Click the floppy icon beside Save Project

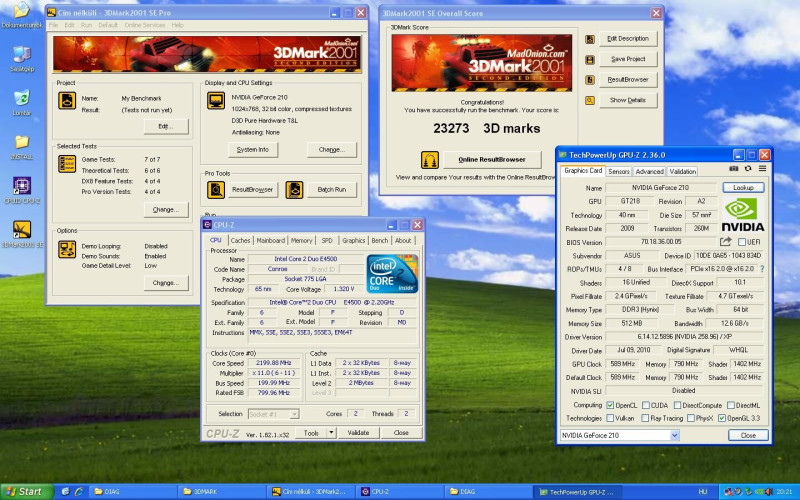[x=590, y=60]
